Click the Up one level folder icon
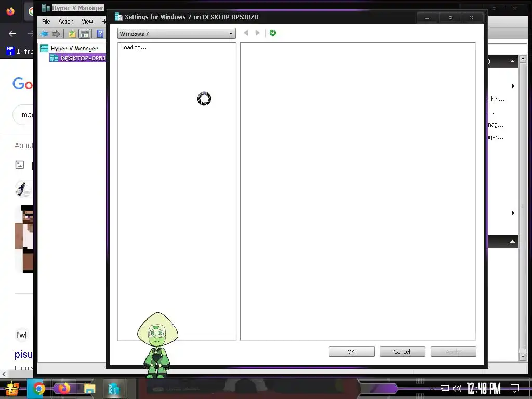Screen dimensions: 532x399 click(x=72, y=34)
